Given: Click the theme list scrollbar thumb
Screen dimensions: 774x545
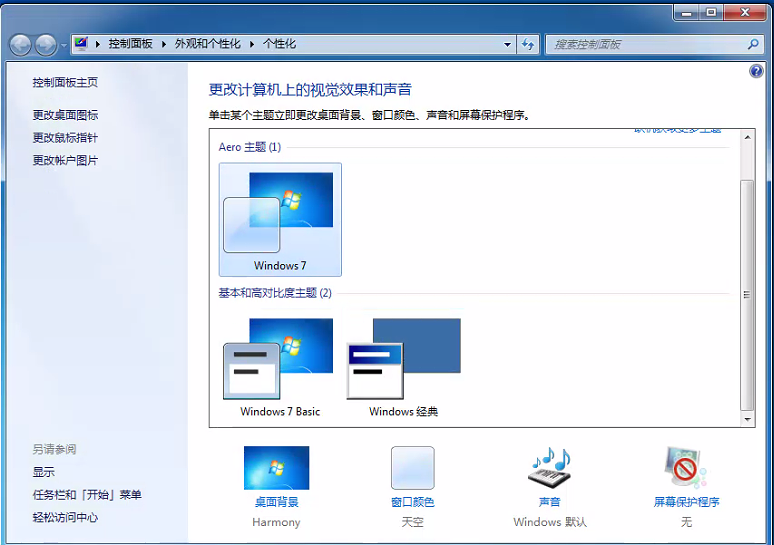Looking at the screenshot, I should tap(747, 295).
